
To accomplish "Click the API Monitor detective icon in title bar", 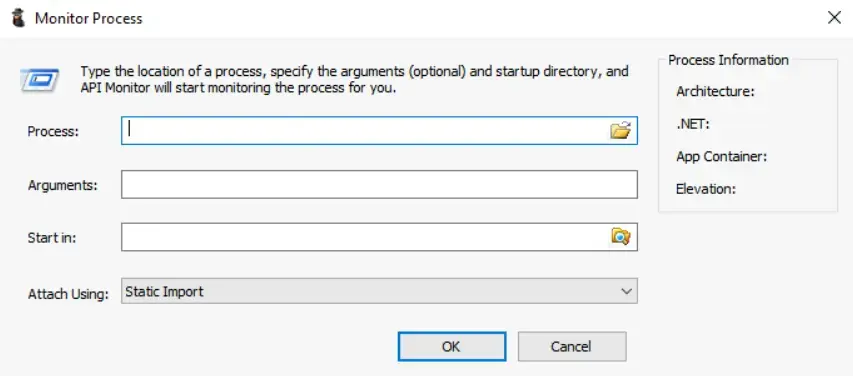I will (18, 18).
